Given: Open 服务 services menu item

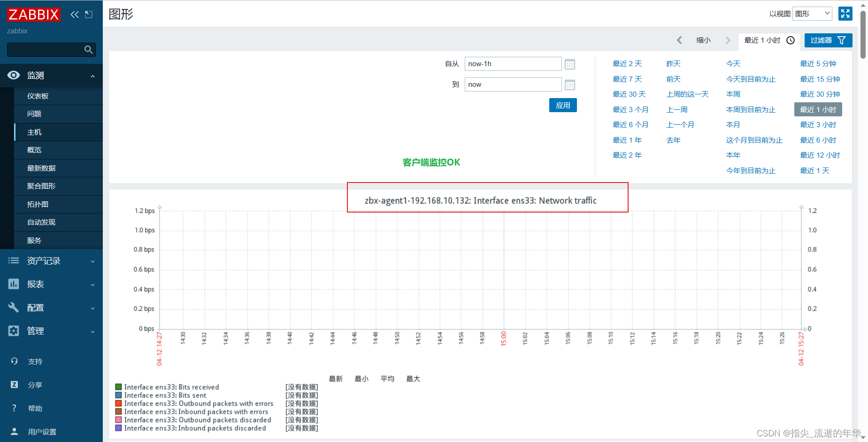Looking at the screenshot, I should coord(59,240).
